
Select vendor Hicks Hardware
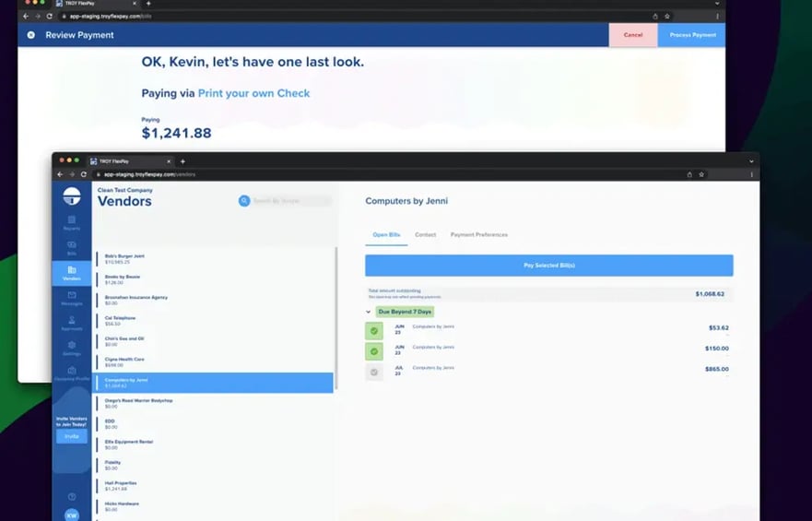click(213, 506)
